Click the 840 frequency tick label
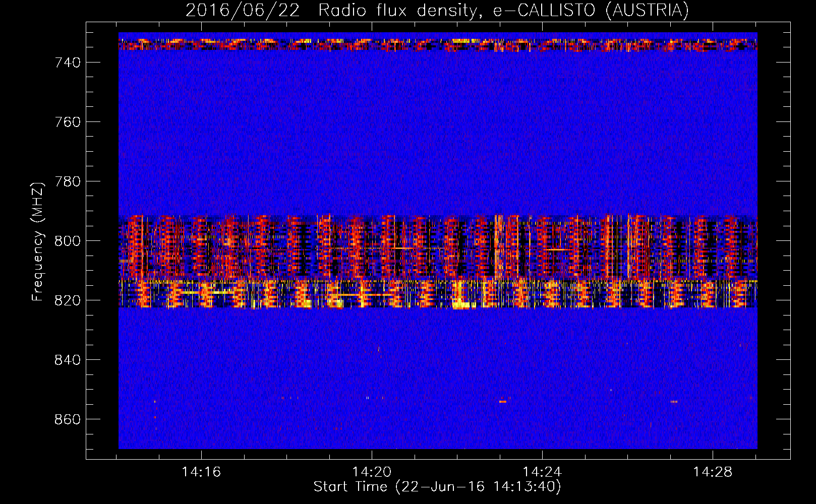The height and width of the screenshot is (504, 816). [x=68, y=360]
